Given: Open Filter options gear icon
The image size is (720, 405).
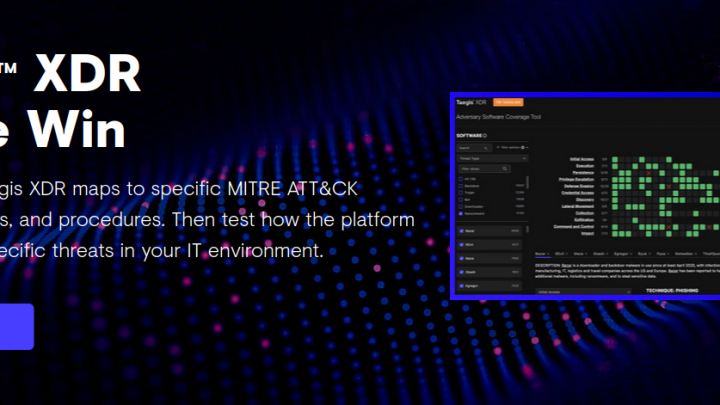Looking at the screenshot, I should tap(523, 147).
